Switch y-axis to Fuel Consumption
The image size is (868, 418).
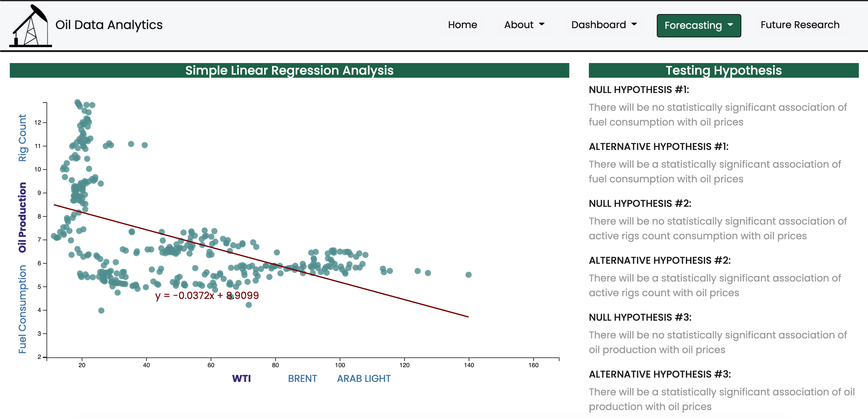[22, 309]
